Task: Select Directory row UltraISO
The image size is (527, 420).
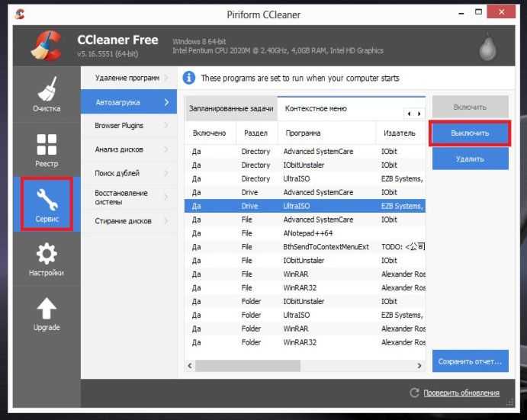Action: (x=305, y=179)
